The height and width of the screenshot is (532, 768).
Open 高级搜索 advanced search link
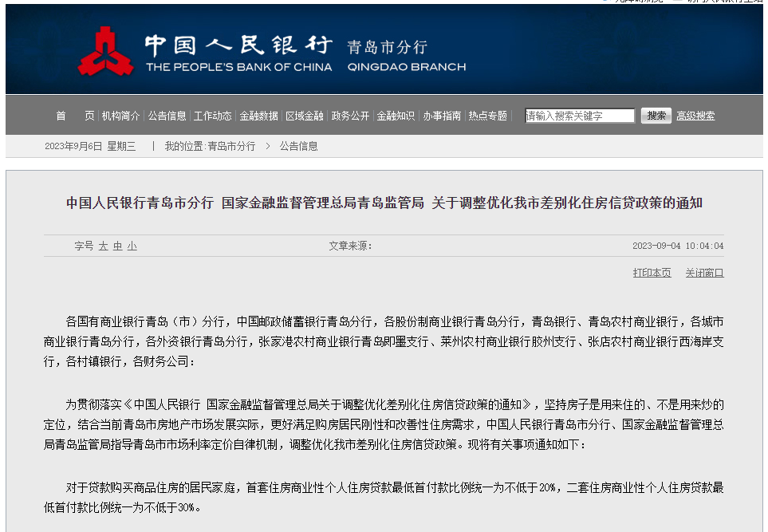coord(695,116)
